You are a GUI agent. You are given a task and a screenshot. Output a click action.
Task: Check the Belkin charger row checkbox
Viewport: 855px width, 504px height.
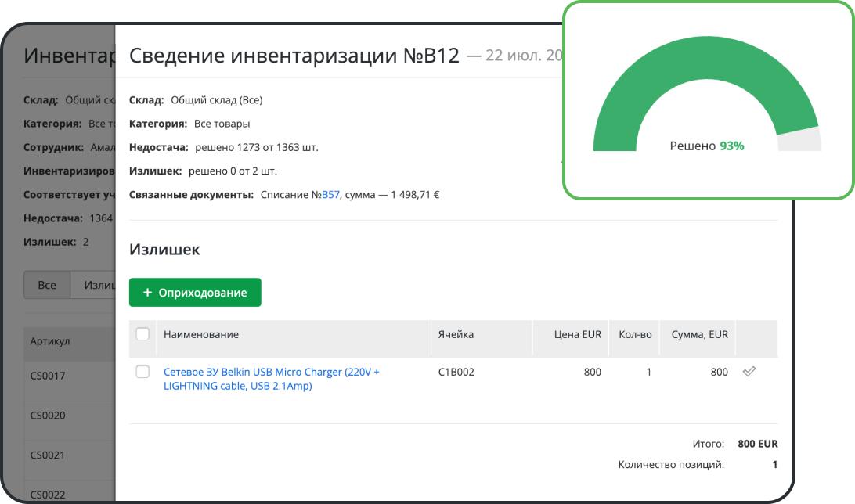pos(142,372)
